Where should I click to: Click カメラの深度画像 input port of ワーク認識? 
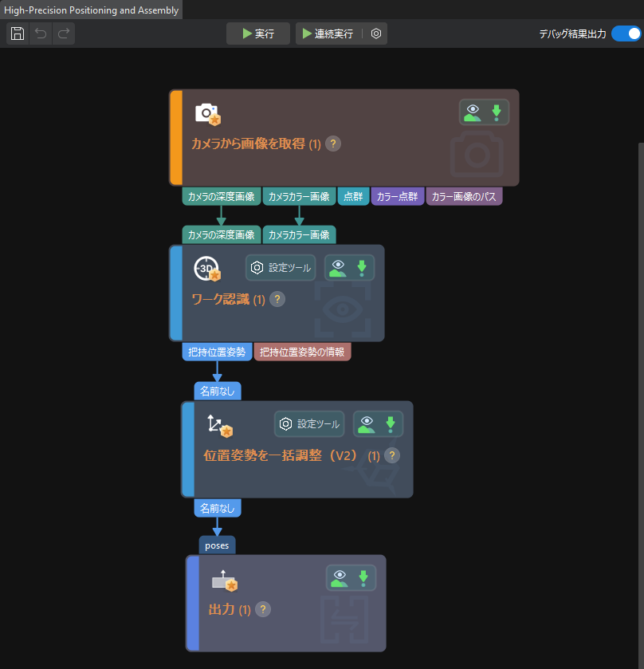click(222, 234)
